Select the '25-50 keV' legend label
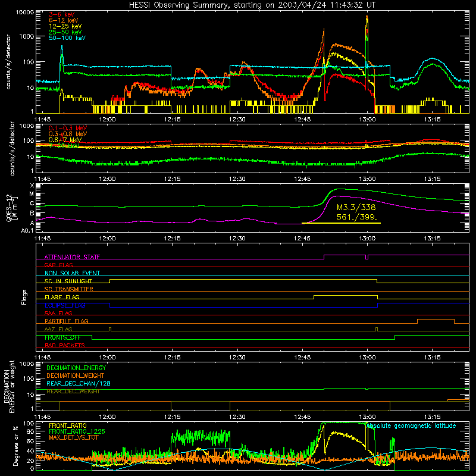This screenshot has width=476, height=476. 65,32
